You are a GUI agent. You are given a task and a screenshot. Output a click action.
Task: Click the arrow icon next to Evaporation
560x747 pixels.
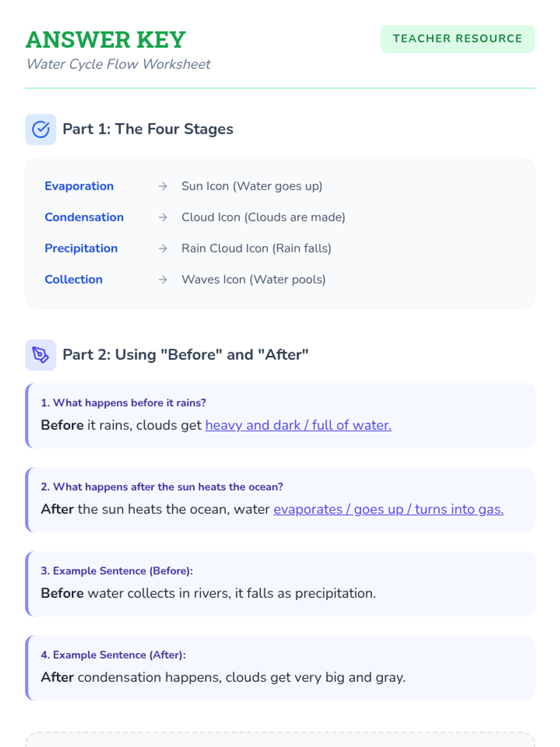[163, 186]
